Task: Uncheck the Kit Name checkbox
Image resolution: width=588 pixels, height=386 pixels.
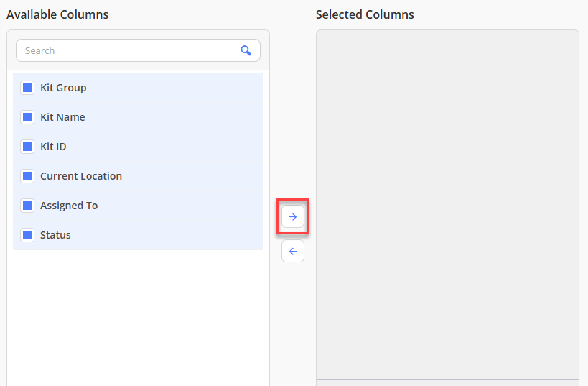Action: pos(27,117)
